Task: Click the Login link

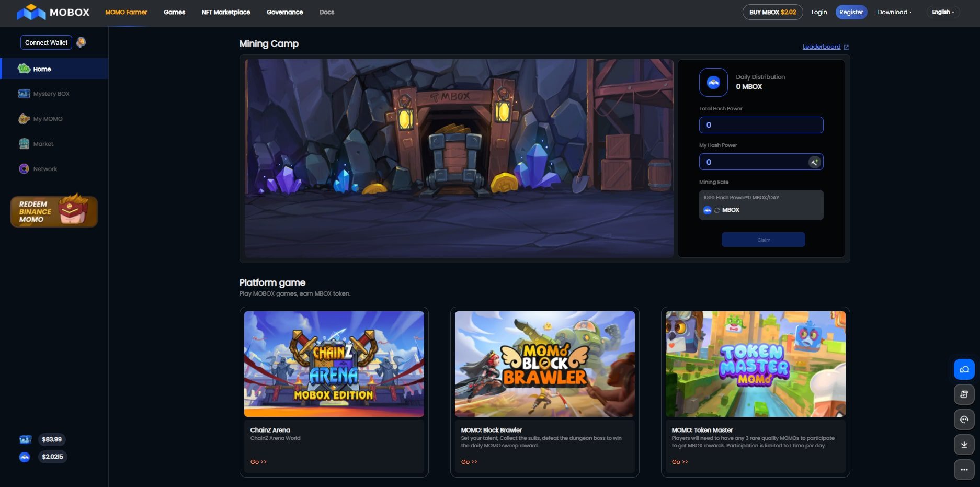Action: pos(819,12)
